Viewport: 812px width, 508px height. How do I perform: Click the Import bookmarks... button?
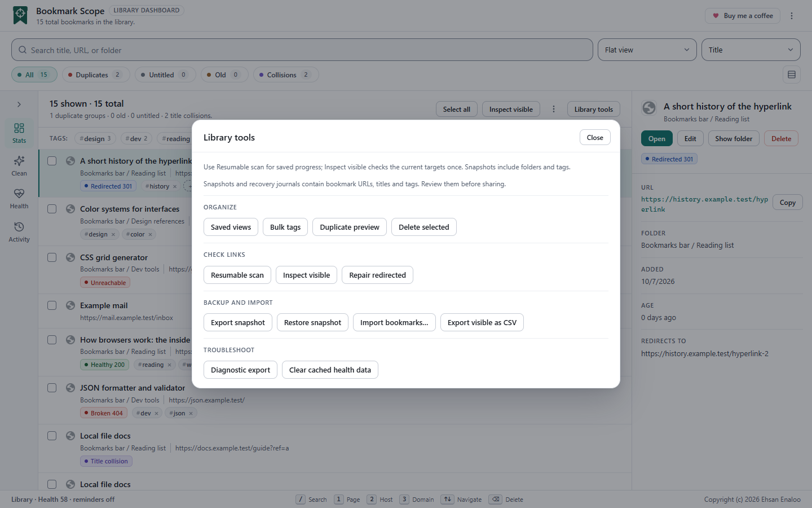click(394, 322)
